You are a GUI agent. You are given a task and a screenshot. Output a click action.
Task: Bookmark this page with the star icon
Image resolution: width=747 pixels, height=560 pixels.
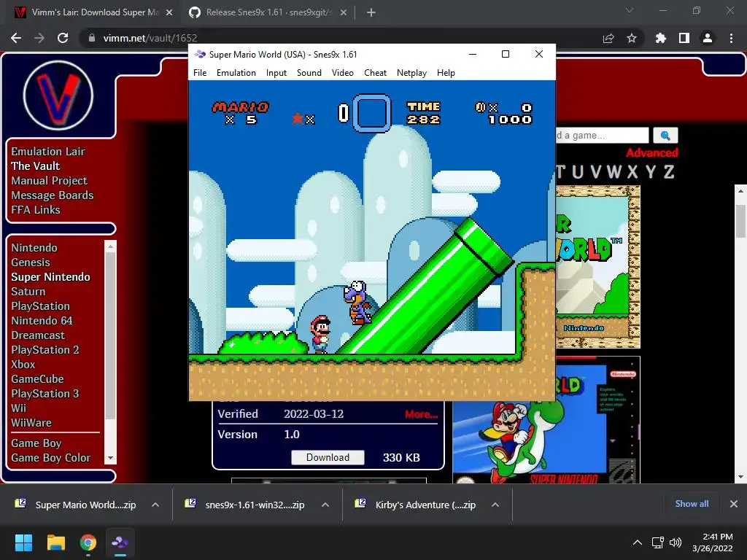click(x=632, y=38)
